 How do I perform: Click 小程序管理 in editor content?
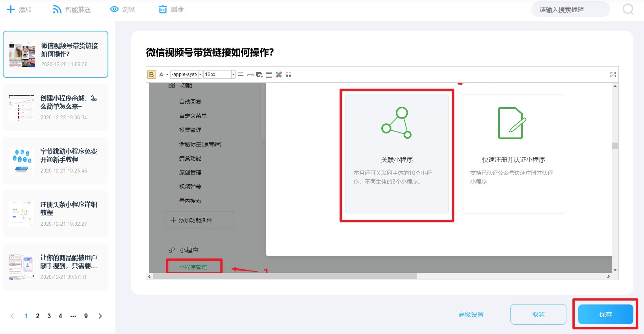point(193,267)
